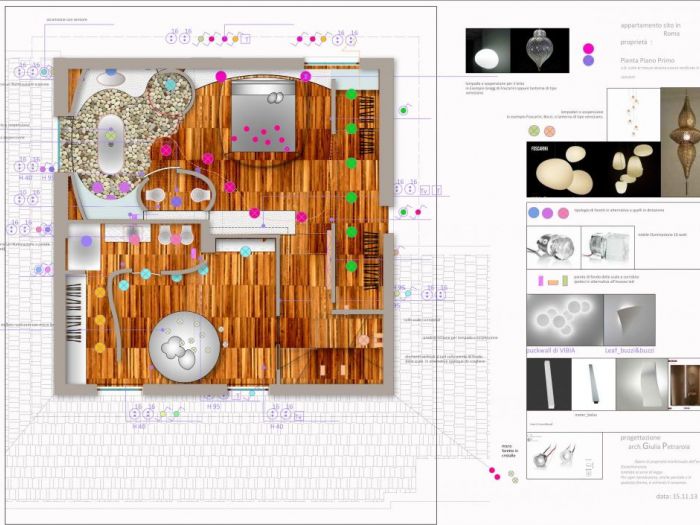Screen dimensions: 700x525
Task: Select the freestanding bathtub on the pebbles
Action: click(x=111, y=144)
